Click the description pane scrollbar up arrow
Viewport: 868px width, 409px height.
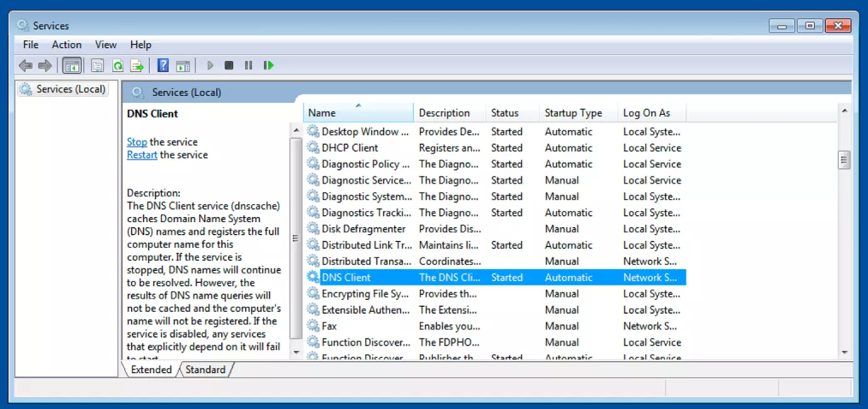[296, 130]
